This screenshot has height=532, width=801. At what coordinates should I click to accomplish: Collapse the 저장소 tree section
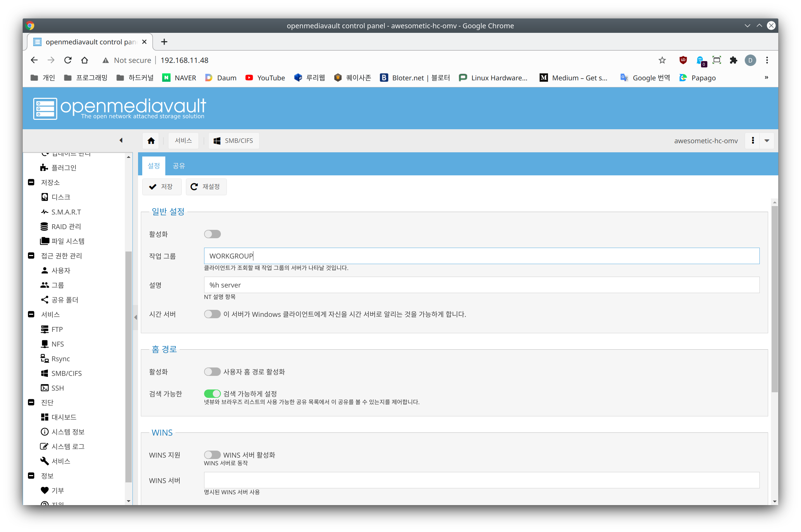(31, 182)
